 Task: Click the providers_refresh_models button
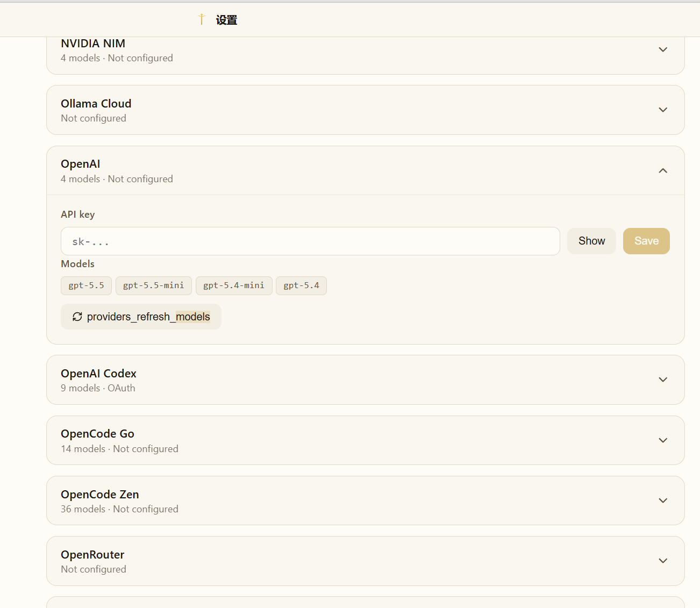(x=141, y=317)
